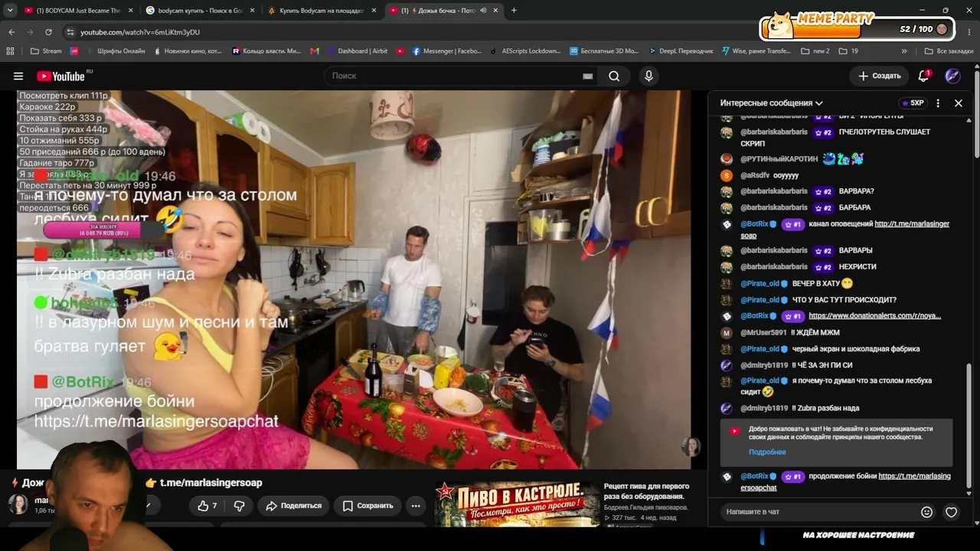Open the chat three-dot options menu
Screen dimensions: 980x551
pos(938,103)
